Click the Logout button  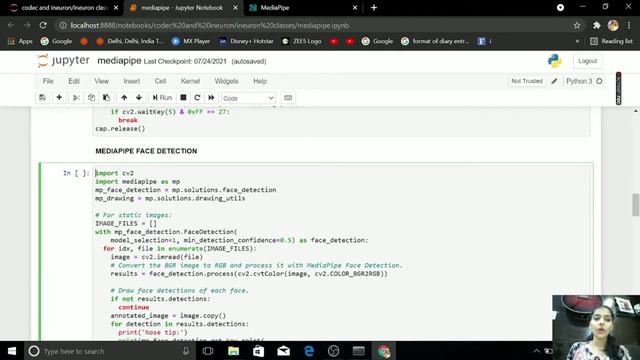[587, 61]
